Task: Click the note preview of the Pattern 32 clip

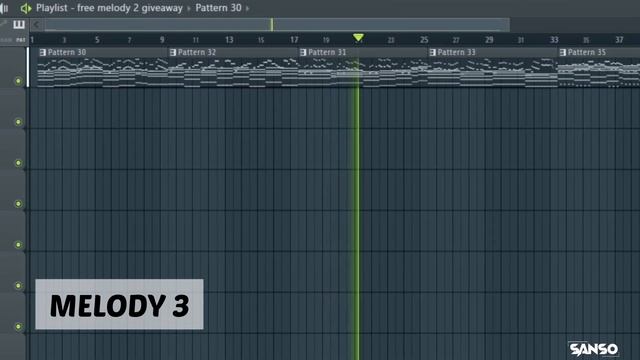Action: [x=233, y=72]
